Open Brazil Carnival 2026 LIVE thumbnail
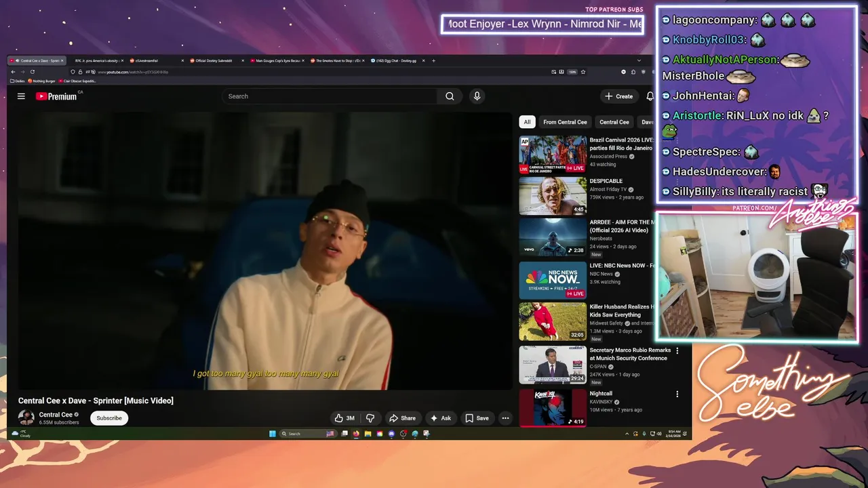Image resolution: width=868 pixels, height=488 pixels. (x=553, y=155)
